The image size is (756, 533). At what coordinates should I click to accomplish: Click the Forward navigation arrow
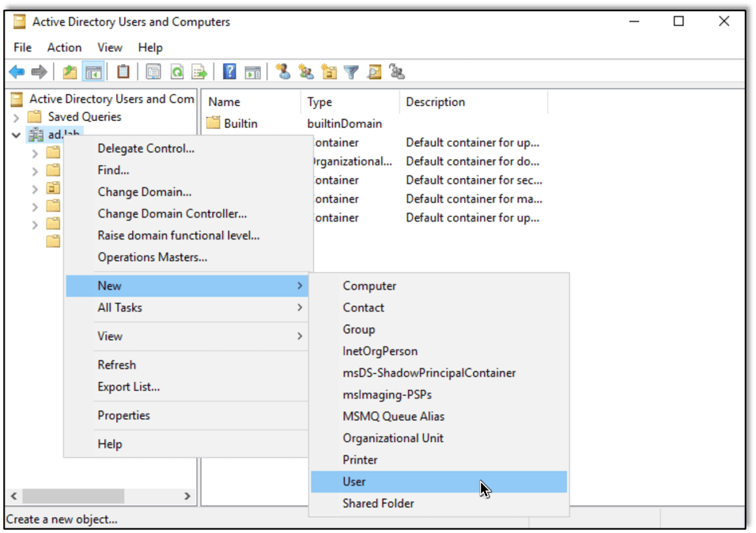tap(37, 71)
